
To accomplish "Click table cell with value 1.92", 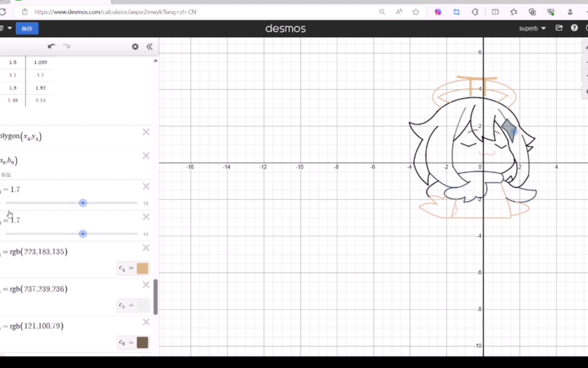I will tap(40, 88).
